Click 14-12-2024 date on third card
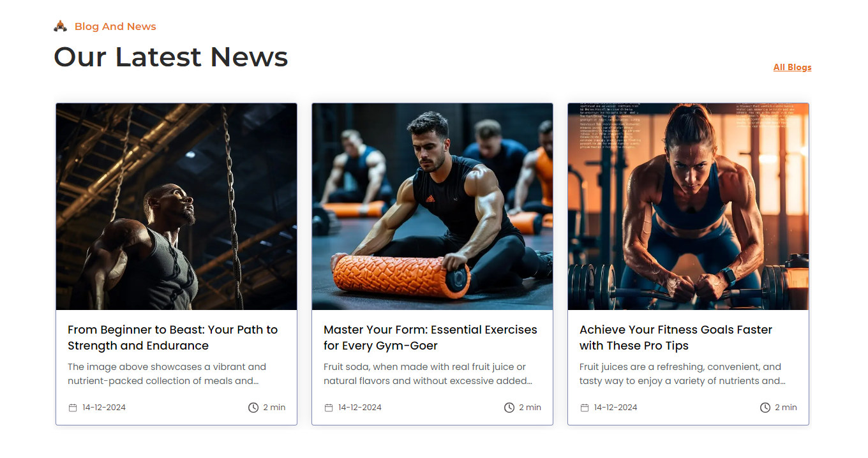 (x=616, y=408)
